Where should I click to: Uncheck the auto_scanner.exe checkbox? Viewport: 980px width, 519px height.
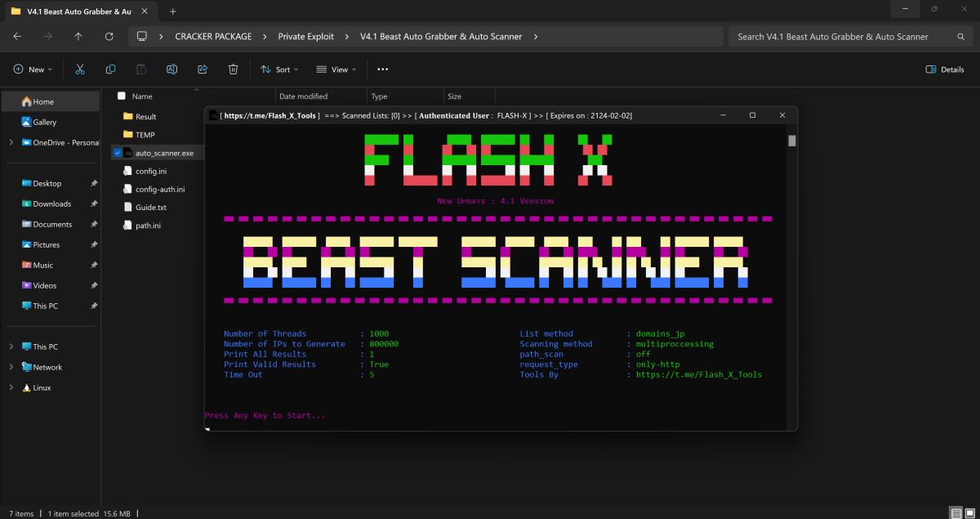pyautogui.click(x=118, y=153)
